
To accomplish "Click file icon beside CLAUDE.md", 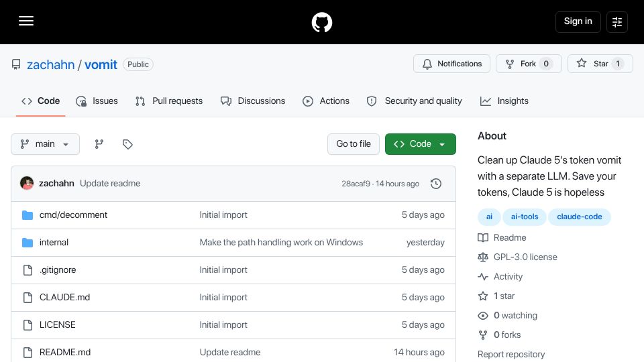I will (x=28, y=298).
